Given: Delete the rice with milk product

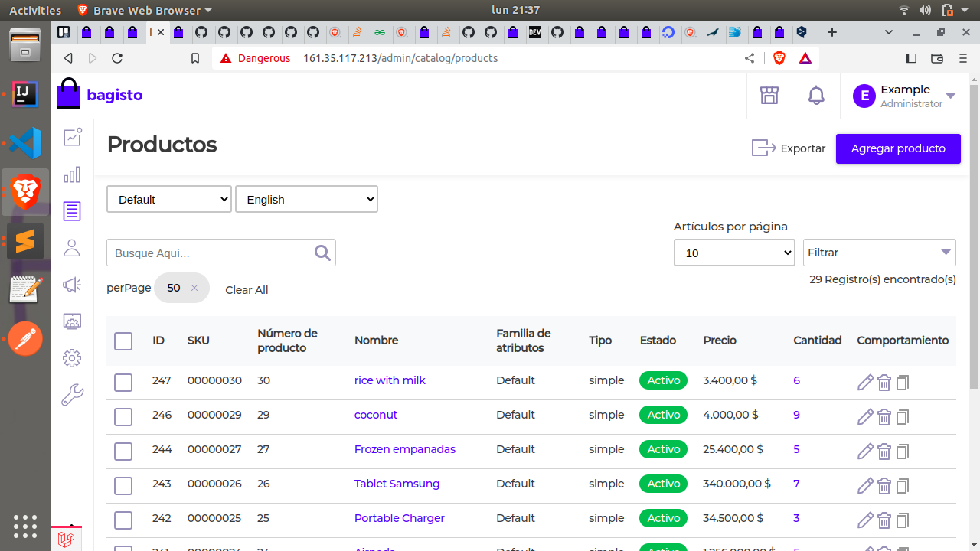Looking at the screenshot, I should pyautogui.click(x=884, y=382).
